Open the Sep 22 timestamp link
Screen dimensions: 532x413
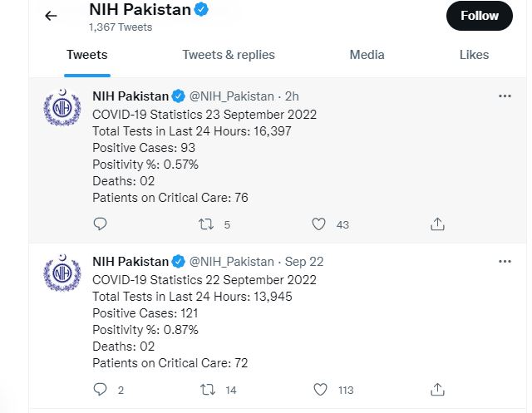pyautogui.click(x=304, y=262)
